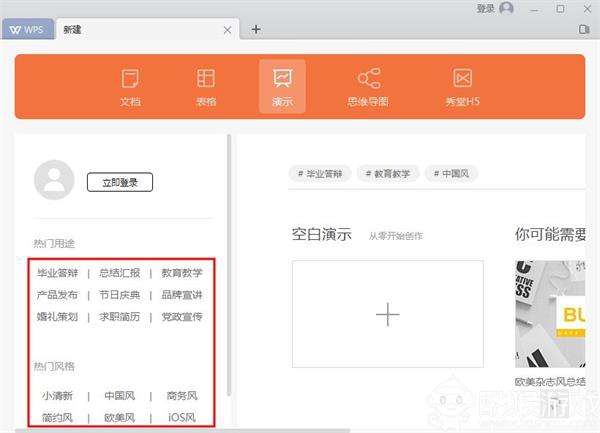The image size is (600, 433).
Task: Choose the 总结汇报 usage category
Action: coord(120,273)
